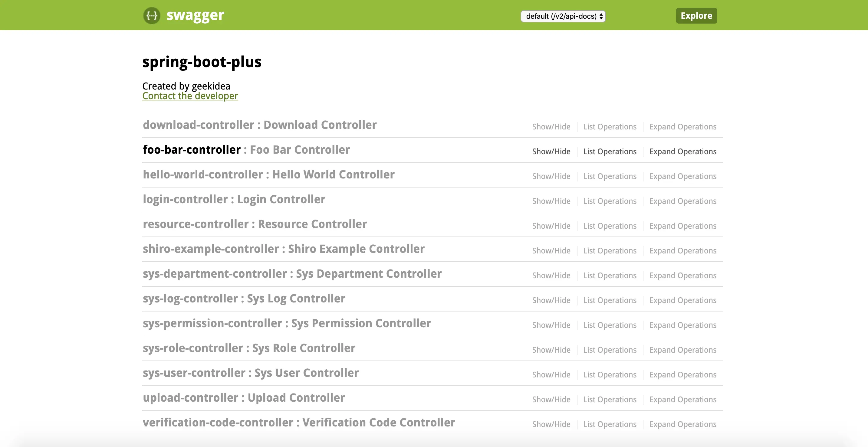Open the Contact the developer link

point(190,96)
